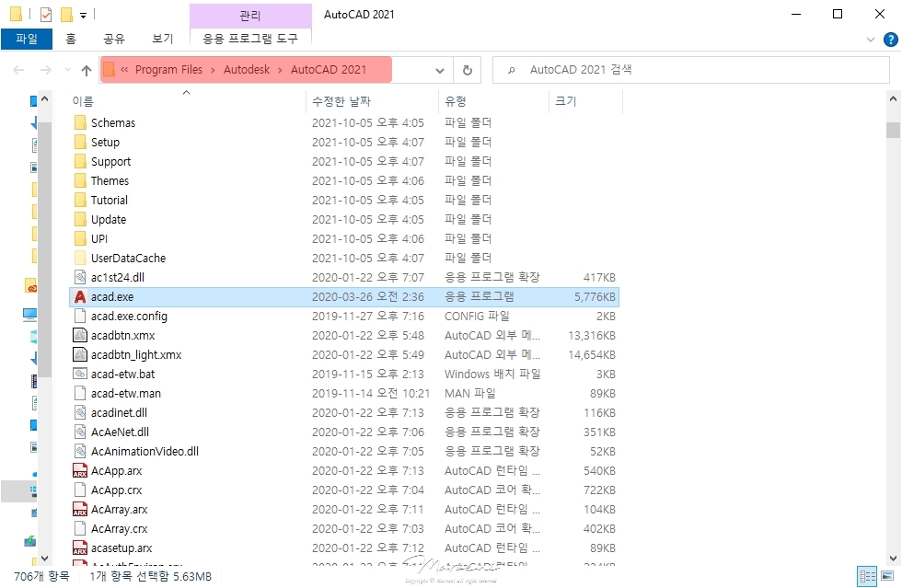
Task: Open the 보기 ribbon tab
Action: (163, 39)
